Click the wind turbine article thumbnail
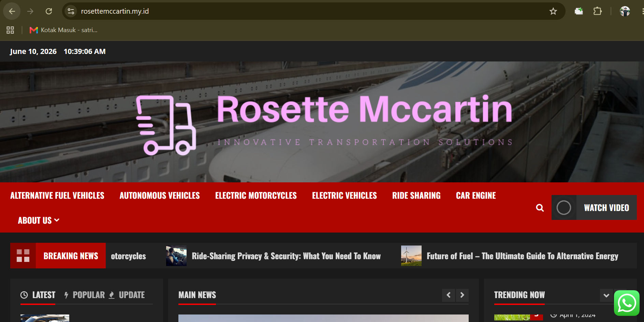 pyautogui.click(x=411, y=256)
